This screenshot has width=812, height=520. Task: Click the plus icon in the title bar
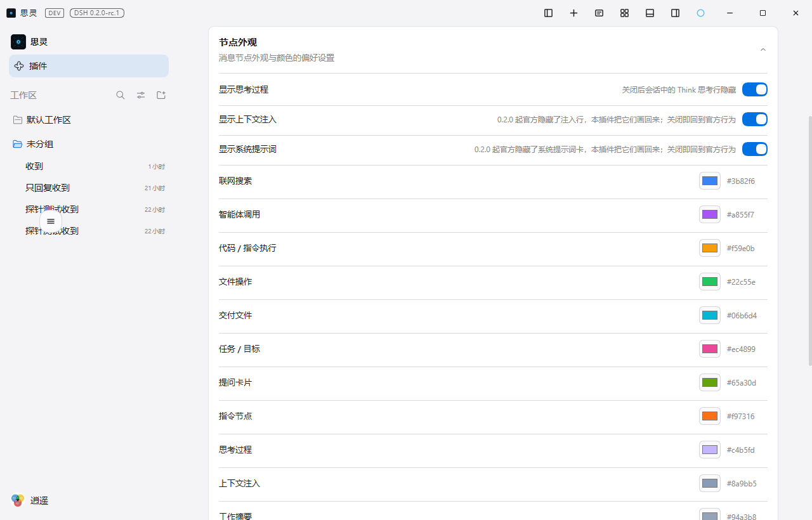point(574,13)
